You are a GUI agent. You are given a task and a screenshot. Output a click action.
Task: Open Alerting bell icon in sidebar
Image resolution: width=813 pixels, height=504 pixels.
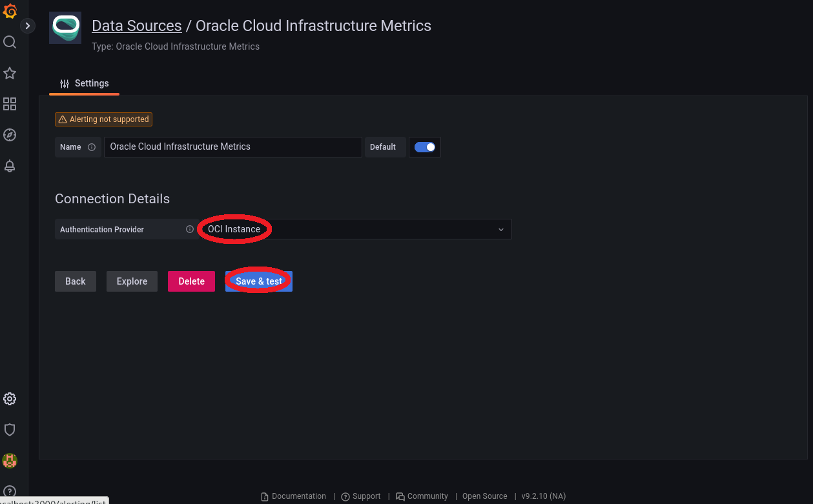tap(10, 166)
